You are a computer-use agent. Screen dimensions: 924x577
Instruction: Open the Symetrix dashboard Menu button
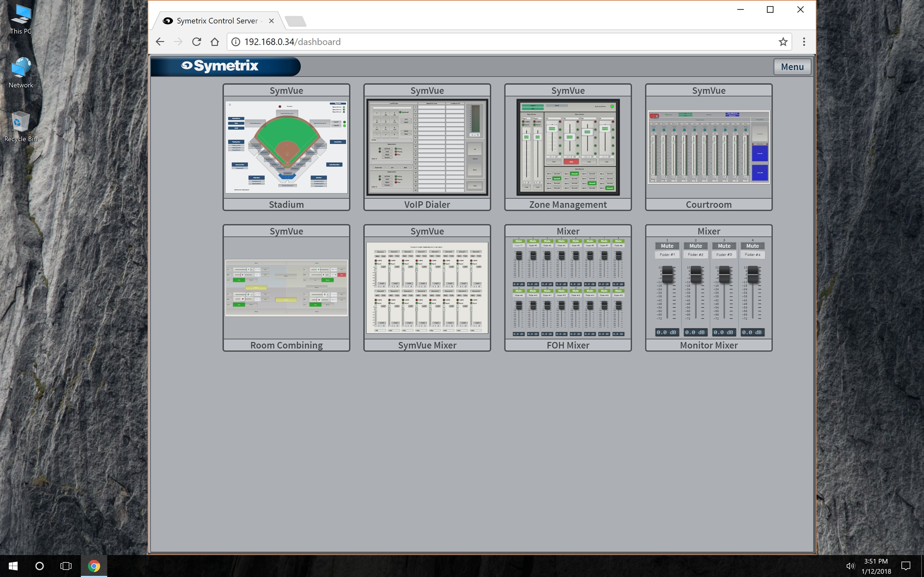tap(792, 67)
